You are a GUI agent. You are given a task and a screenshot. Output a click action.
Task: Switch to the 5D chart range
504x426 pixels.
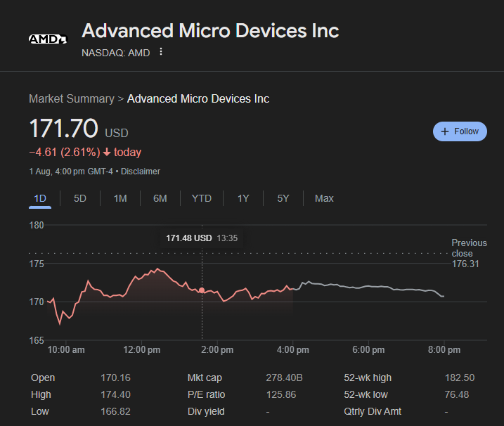80,198
